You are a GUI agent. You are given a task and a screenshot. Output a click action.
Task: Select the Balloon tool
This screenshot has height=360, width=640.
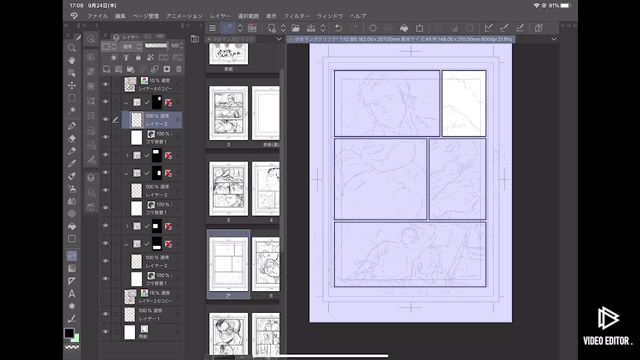[72, 306]
